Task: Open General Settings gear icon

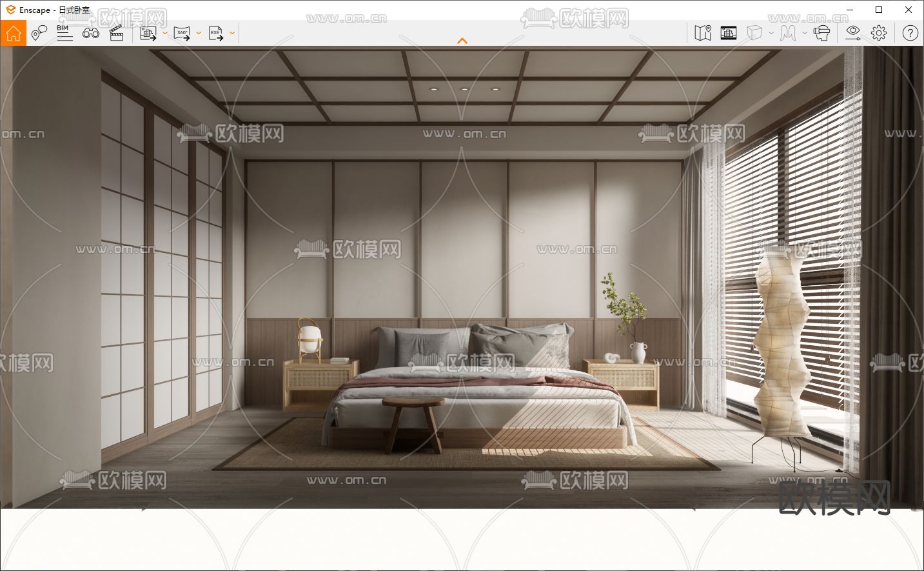Action: 879,33
